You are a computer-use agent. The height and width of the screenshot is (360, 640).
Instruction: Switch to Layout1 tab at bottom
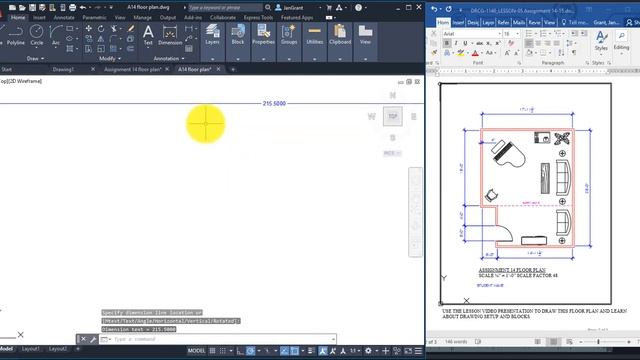[31, 349]
